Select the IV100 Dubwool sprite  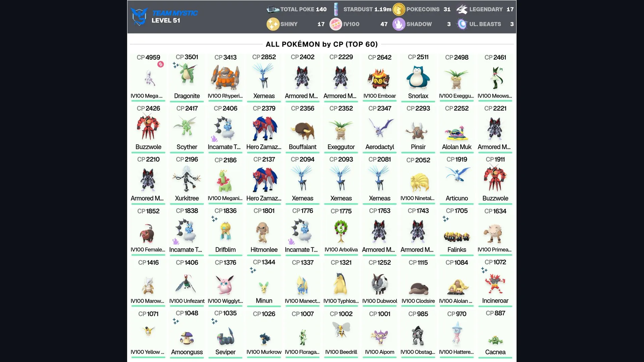click(379, 284)
